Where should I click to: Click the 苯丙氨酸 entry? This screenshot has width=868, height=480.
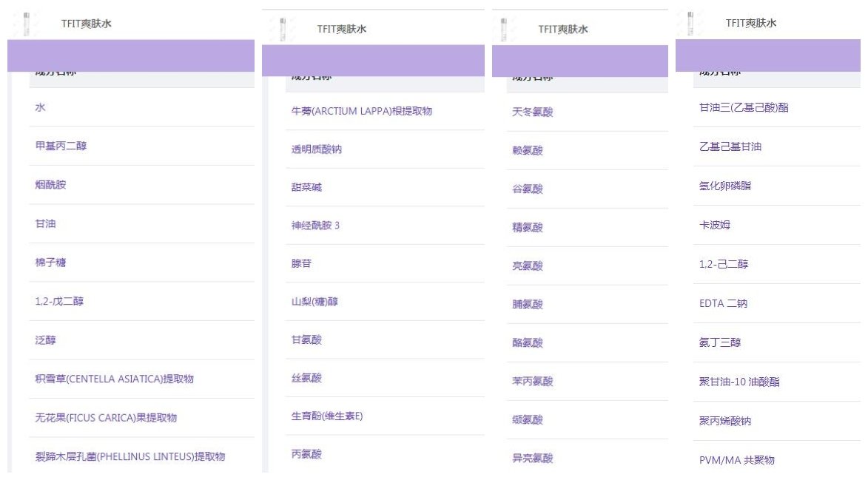[532, 381]
